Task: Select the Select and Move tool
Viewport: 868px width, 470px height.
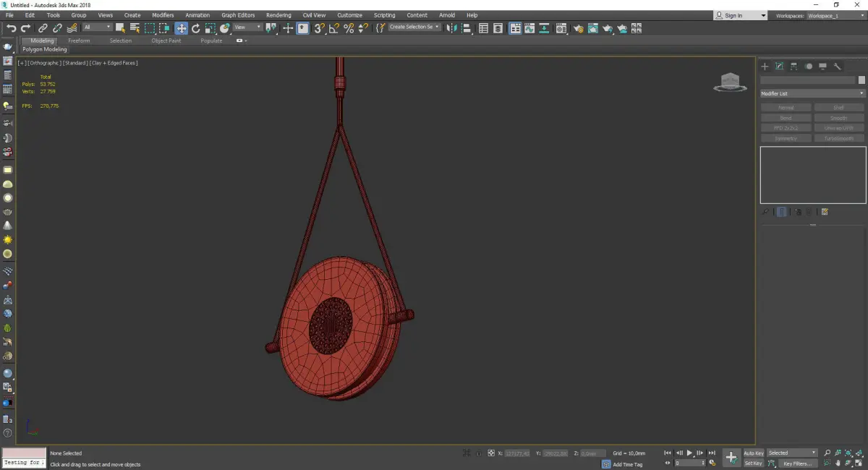Action: tap(181, 28)
